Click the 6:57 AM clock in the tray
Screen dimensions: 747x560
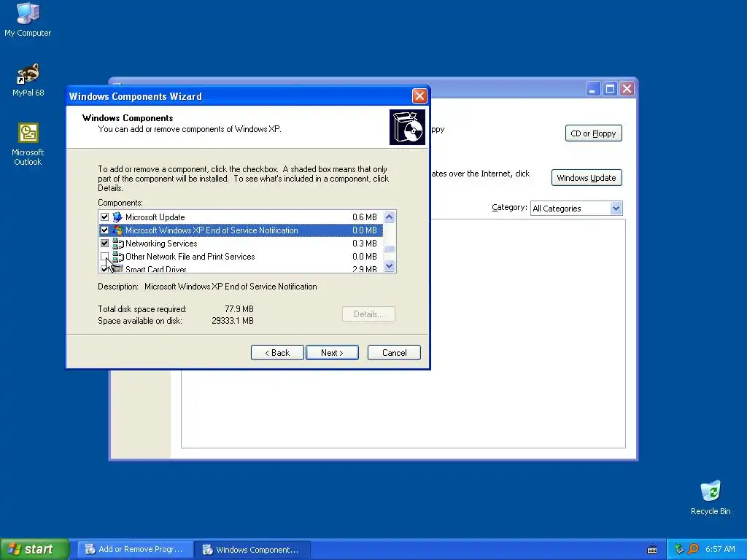coord(720,549)
